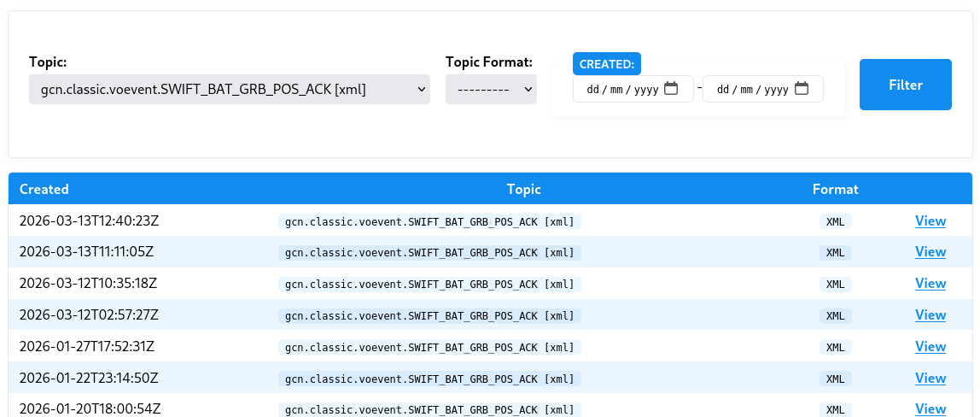Click the Format column header
Viewport: 980px width, 417px height.
tap(835, 189)
